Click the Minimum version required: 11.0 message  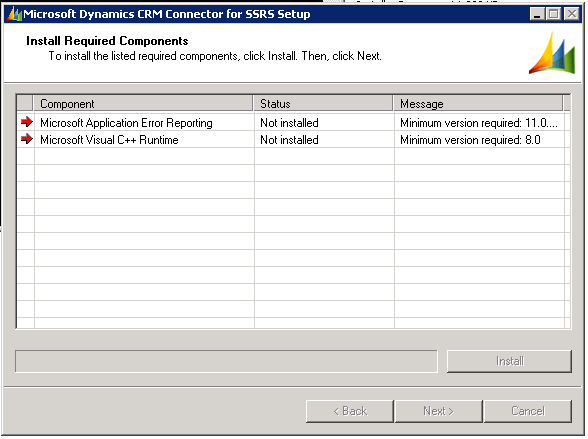coord(478,123)
